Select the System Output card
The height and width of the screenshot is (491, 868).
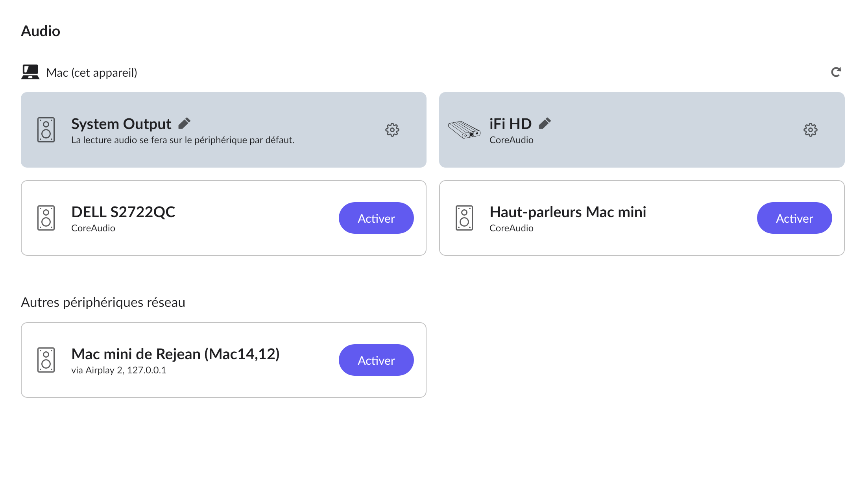tap(223, 130)
